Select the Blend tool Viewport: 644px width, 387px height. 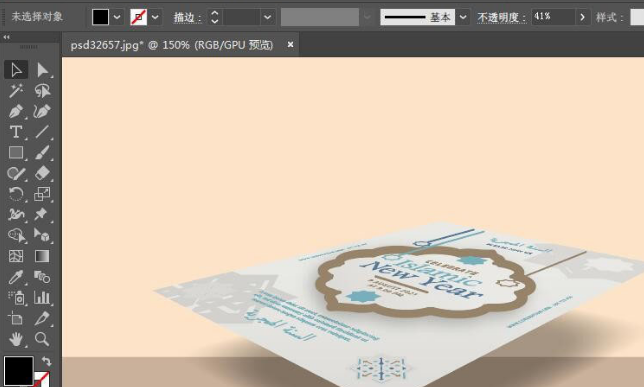pyautogui.click(x=42, y=277)
